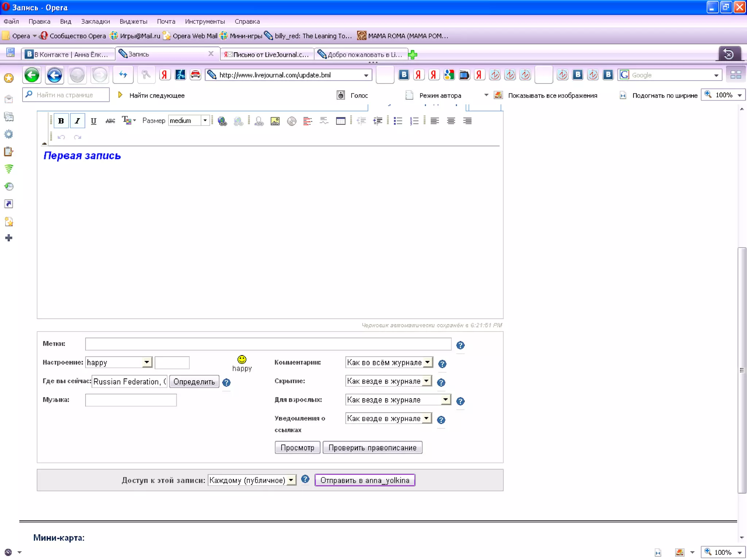Toggle italic formatting button
Image resolution: width=747 pixels, height=560 pixels.
[x=77, y=121]
